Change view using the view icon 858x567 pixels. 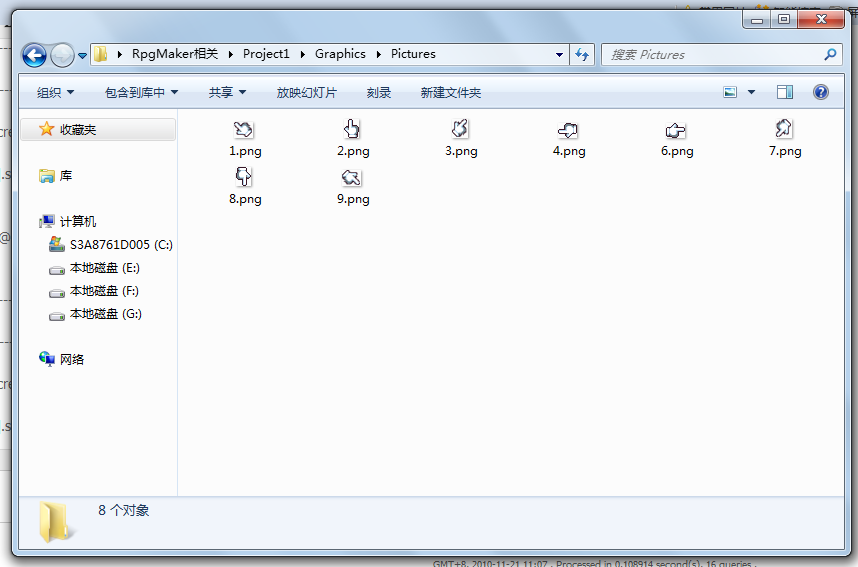(730, 92)
